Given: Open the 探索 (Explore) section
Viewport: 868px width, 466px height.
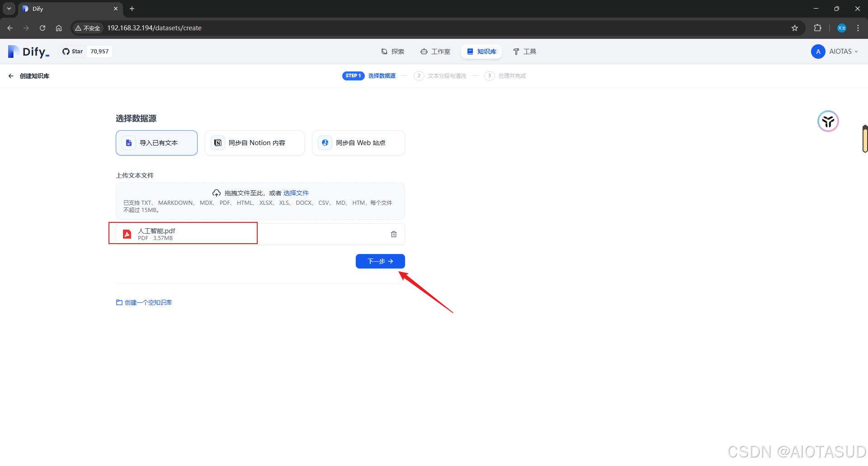Looking at the screenshot, I should (x=393, y=51).
